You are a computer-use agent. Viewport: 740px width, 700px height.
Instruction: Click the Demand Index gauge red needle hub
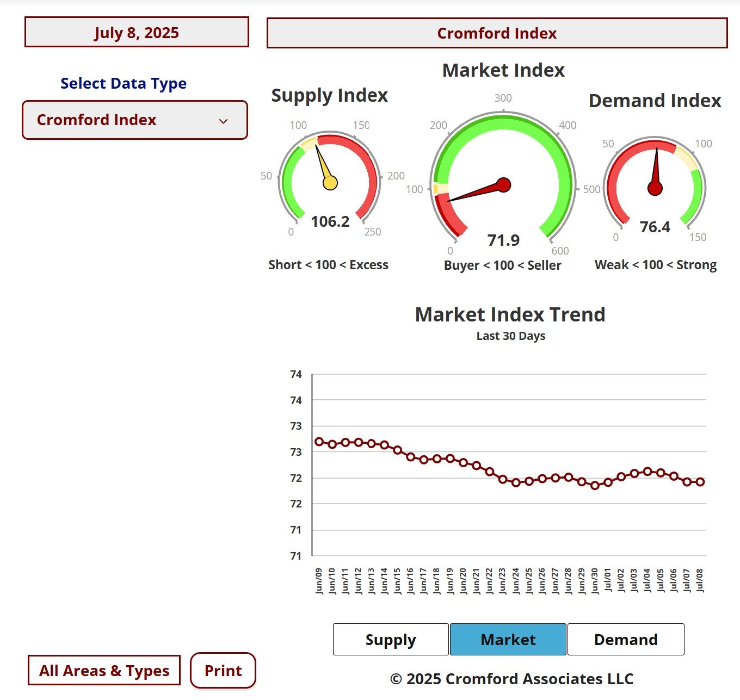(x=655, y=189)
